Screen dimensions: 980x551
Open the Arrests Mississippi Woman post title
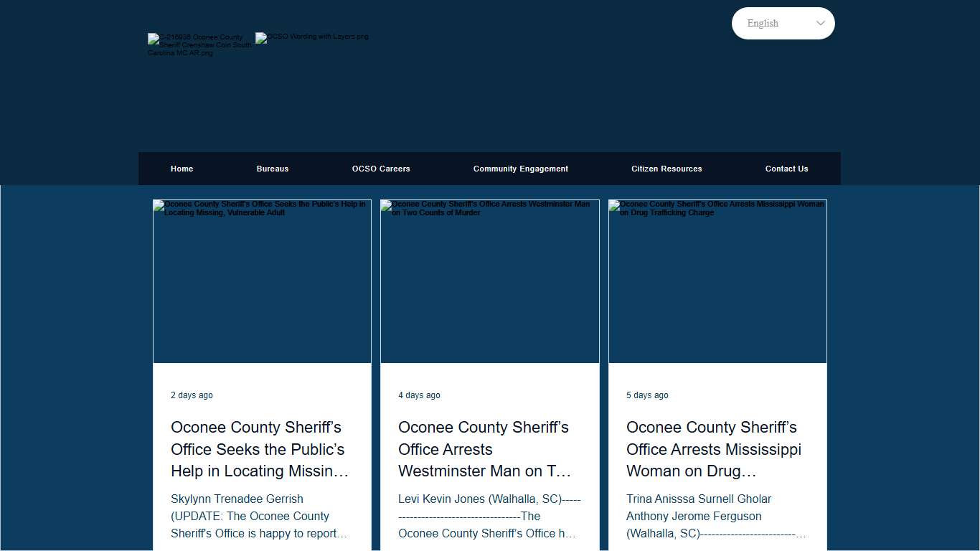715,449
